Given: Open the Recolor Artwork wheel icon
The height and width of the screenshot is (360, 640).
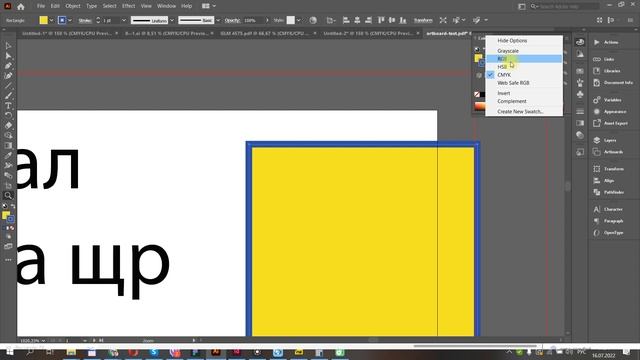Looking at the screenshot, I should pyautogui.click(x=313, y=20).
